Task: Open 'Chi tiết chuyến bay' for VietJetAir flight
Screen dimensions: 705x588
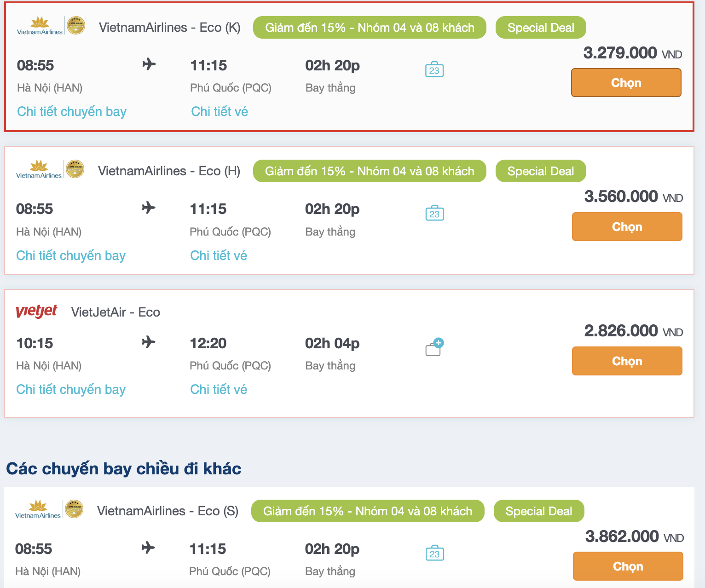Action: 71,390
